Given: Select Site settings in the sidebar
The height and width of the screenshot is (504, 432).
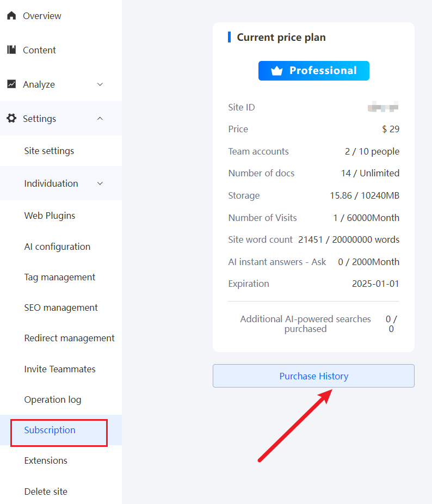Looking at the screenshot, I should 49,151.
